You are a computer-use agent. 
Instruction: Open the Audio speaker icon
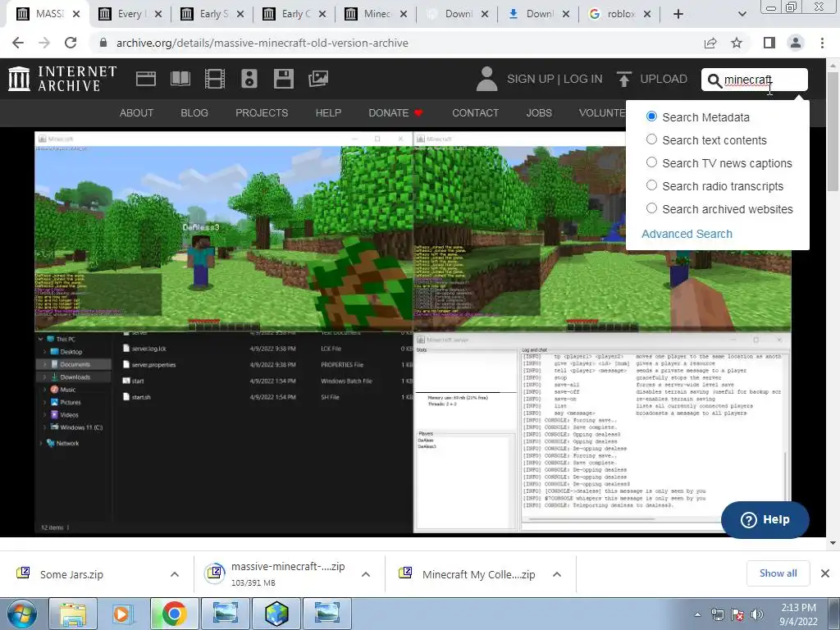click(249, 79)
